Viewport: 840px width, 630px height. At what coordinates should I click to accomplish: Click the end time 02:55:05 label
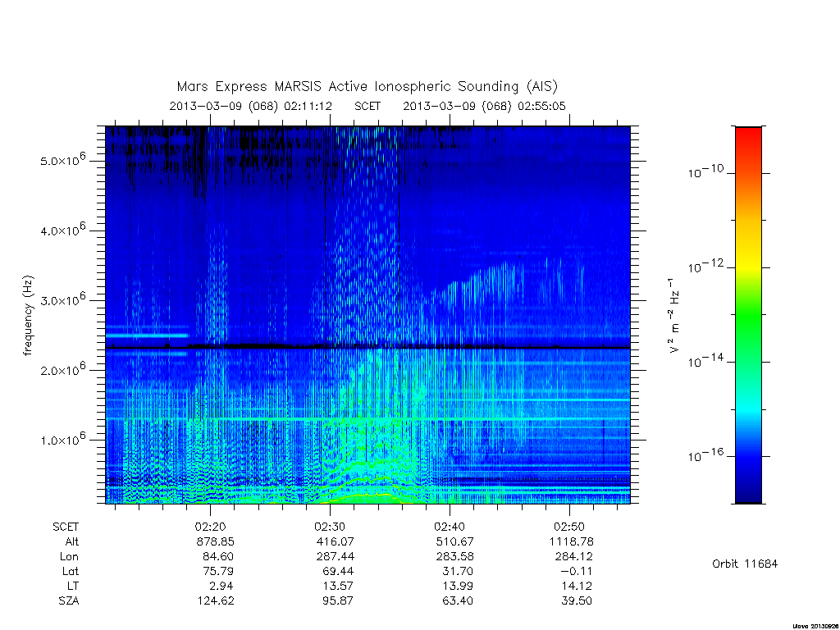coord(541,106)
